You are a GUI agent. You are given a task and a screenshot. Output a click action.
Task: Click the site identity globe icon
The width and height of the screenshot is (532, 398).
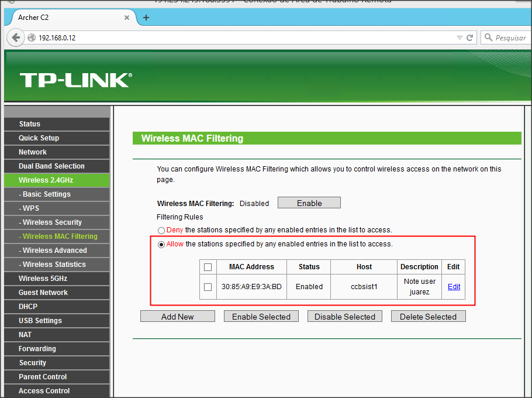[x=32, y=37]
